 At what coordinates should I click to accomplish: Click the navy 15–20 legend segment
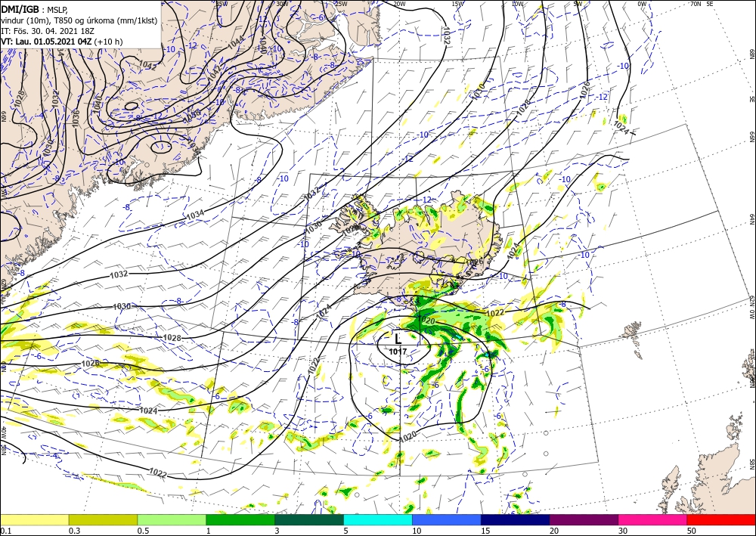(516, 519)
